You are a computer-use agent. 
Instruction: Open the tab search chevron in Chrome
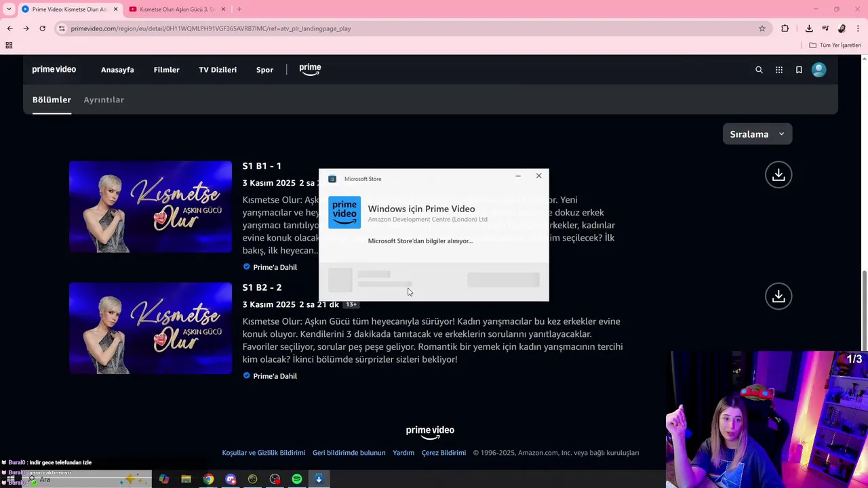tap(9, 9)
